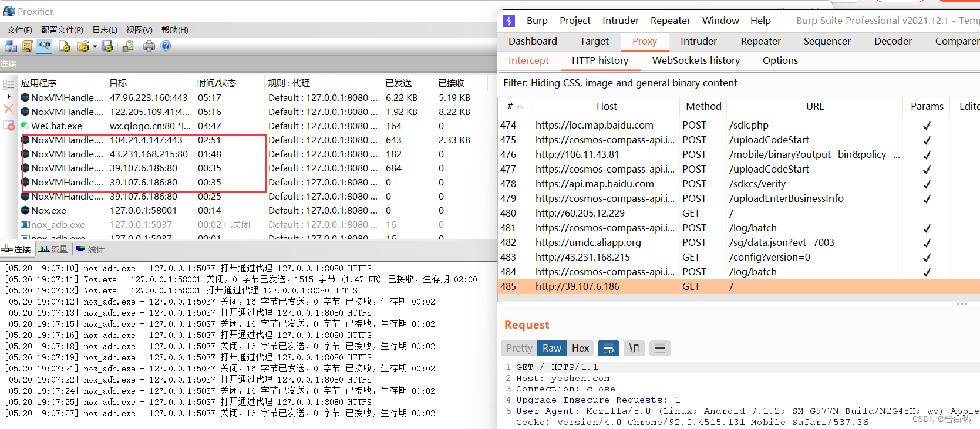980x429 pixels.
Task: Expand the small arrow under list view icon
Action: click(9, 96)
